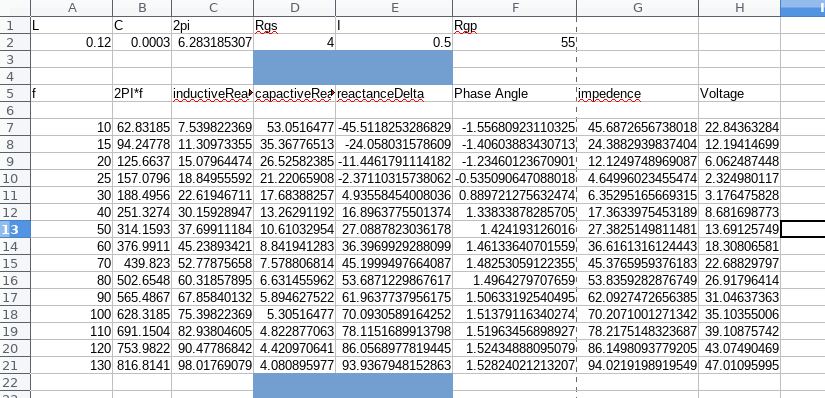The width and height of the screenshot is (825, 398).
Task: Select frequency cell with value 50
Action: [72, 229]
